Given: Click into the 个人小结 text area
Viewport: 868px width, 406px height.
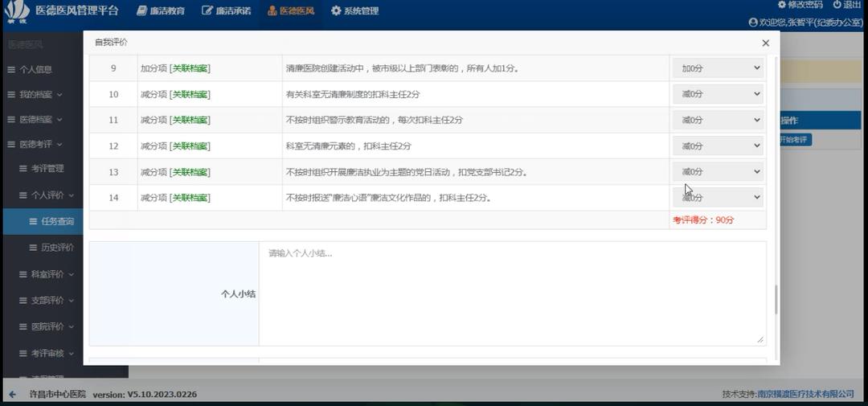Looking at the screenshot, I should click(x=513, y=293).
